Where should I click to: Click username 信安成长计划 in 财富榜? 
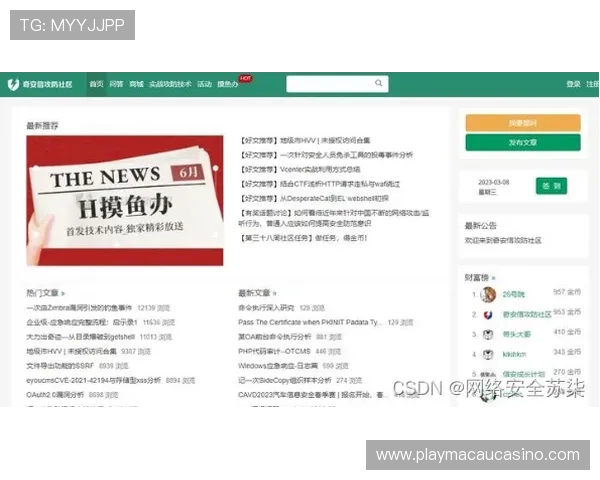[524, 374]
